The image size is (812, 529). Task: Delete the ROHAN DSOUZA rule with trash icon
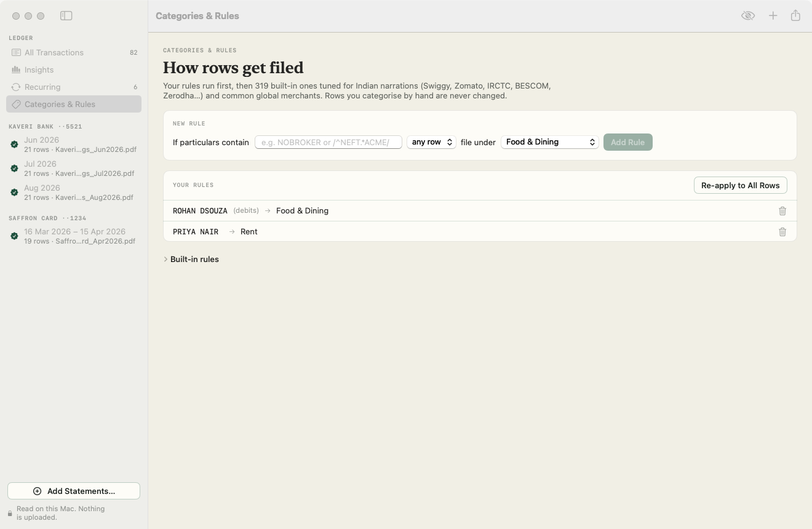click(x=782, y=211)
